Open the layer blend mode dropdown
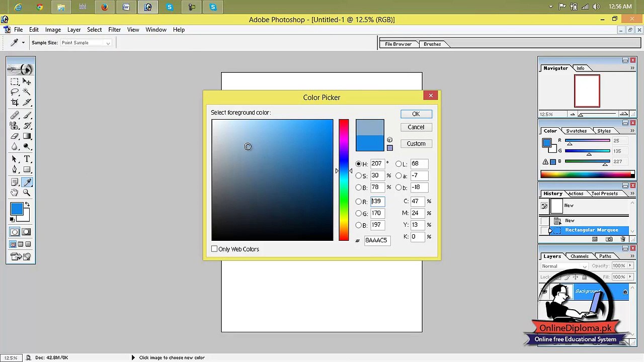Screen dimensions: 644x362 click(x=564, y=266)
